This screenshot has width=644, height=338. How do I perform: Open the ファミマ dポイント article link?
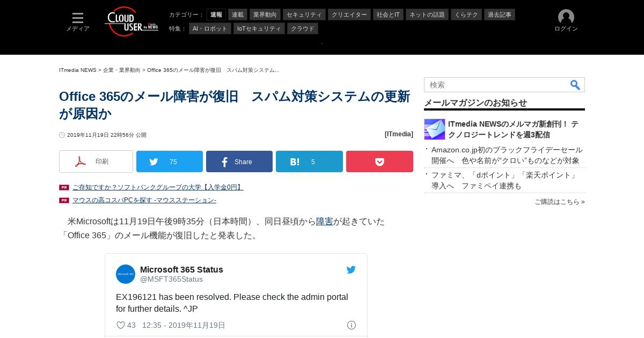click(504, 180)
